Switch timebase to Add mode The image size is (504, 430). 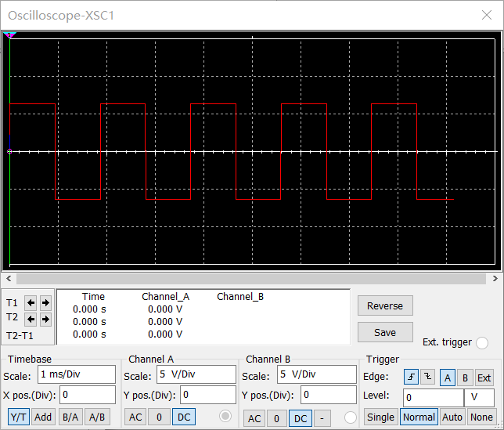click(43, 417)
